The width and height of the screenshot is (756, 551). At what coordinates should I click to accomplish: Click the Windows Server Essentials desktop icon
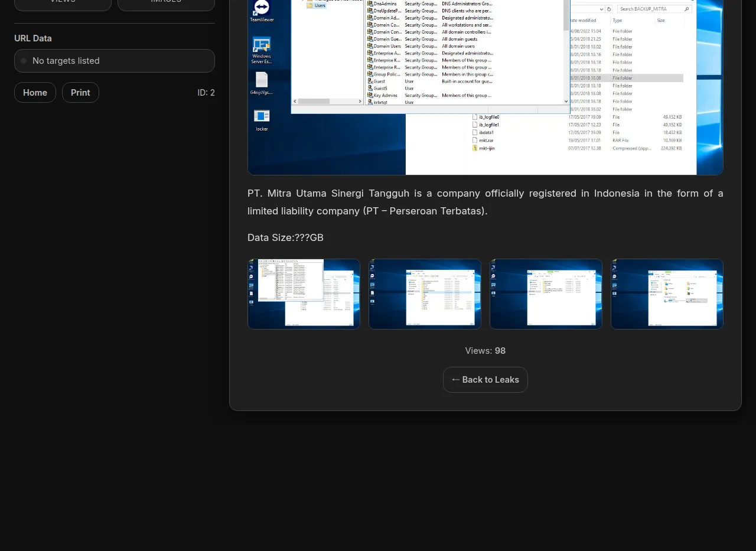[262, 45]
